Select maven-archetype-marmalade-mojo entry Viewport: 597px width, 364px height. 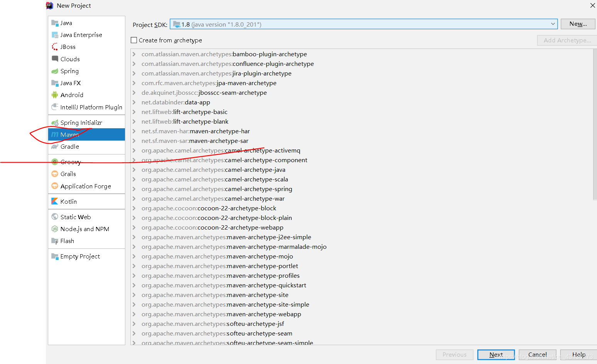234,247
